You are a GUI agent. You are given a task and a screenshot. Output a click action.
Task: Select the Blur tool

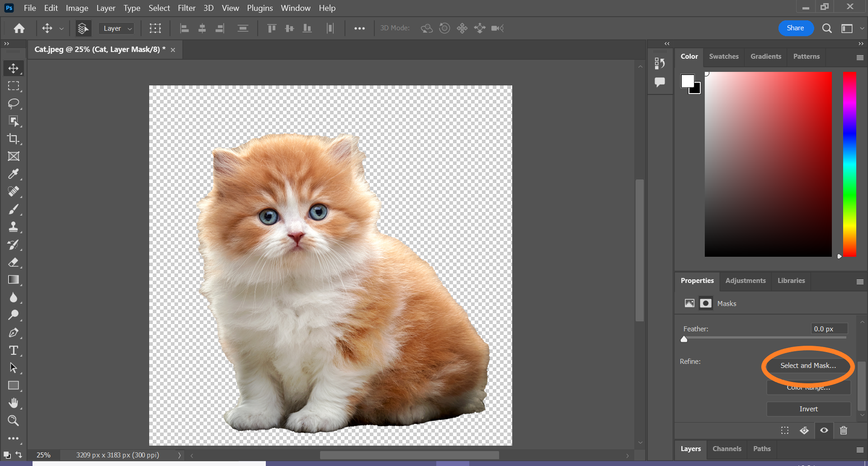tap(14, 297)
